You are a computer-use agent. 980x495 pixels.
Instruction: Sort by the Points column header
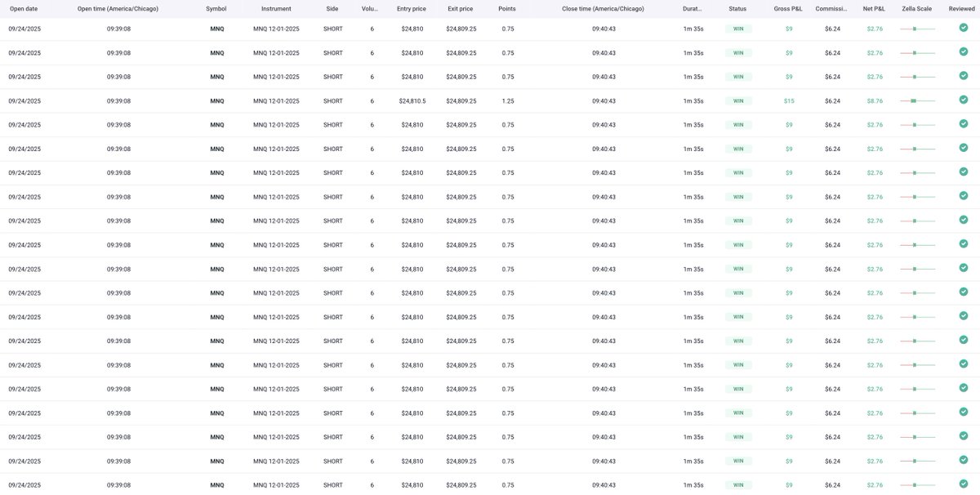pos(507,8)
